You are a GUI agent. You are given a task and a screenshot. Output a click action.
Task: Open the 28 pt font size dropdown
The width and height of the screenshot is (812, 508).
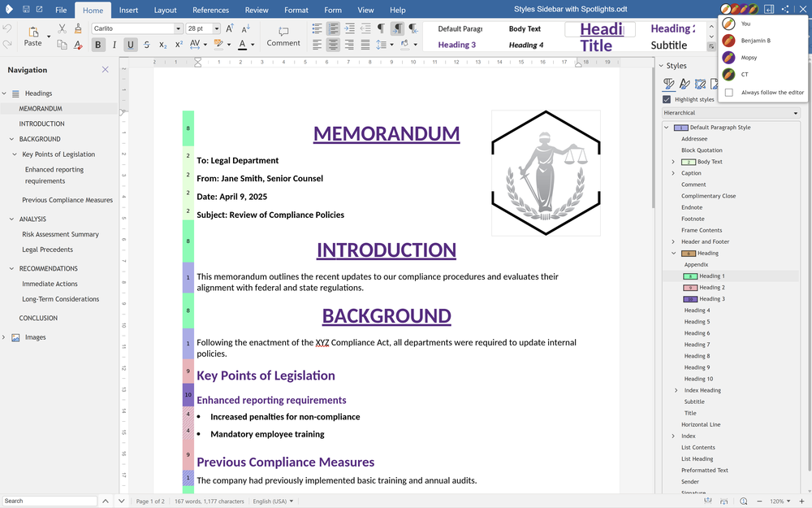tap(217, 28)
